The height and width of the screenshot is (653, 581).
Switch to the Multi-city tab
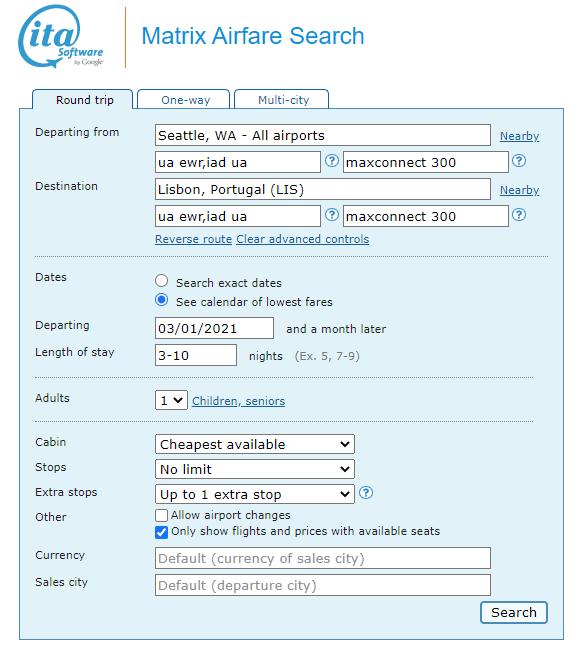282,100
